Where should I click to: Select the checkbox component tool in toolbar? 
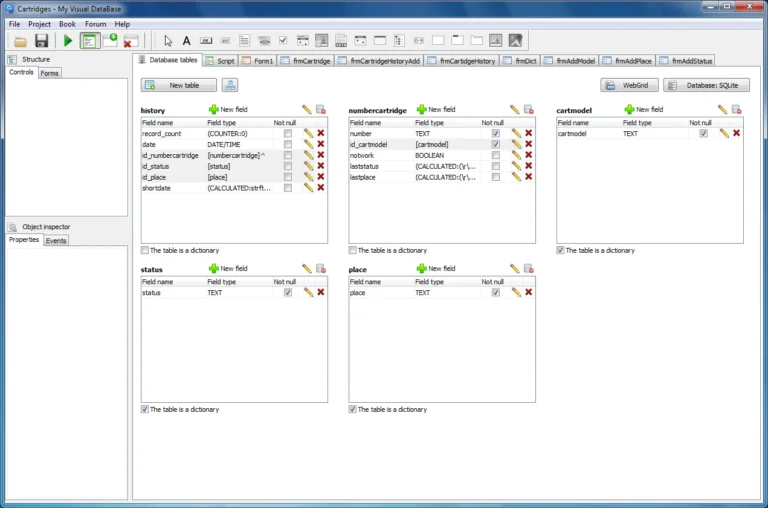click(283, 41)
